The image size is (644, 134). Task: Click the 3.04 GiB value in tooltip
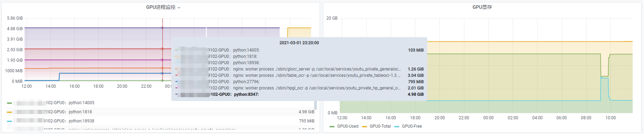pyautogui.click(x=416, y=75)
